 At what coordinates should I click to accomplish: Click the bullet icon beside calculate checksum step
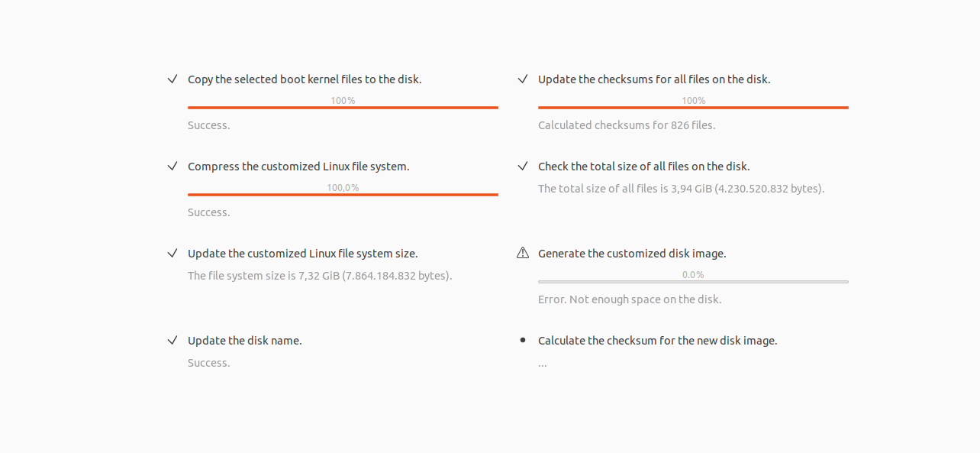[x=523, y=339]
